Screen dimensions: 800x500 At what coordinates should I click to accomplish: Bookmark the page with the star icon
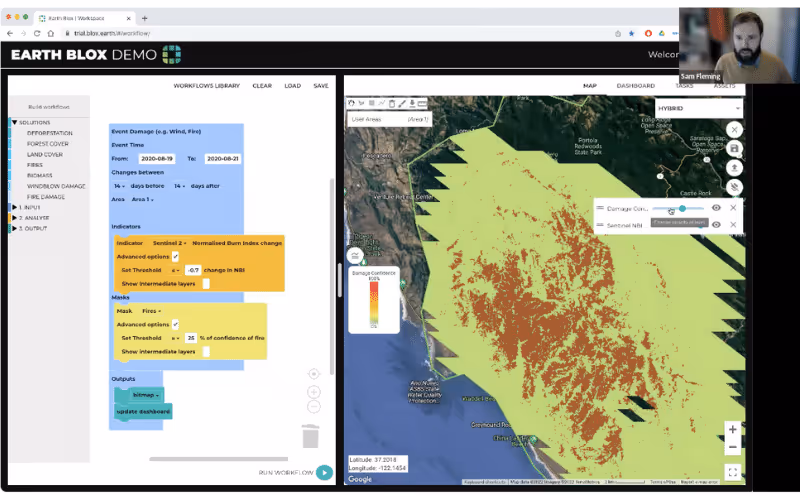(631, 33)
